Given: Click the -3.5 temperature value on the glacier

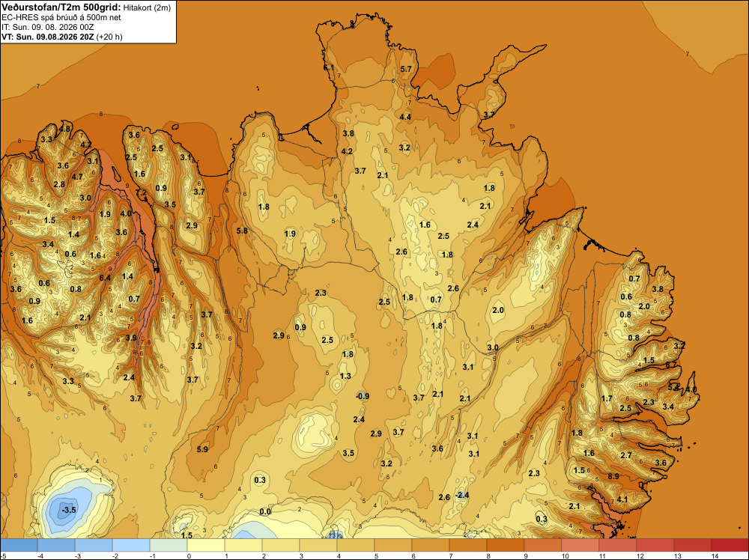Looking at the screenshot, I should coord(69,510).
